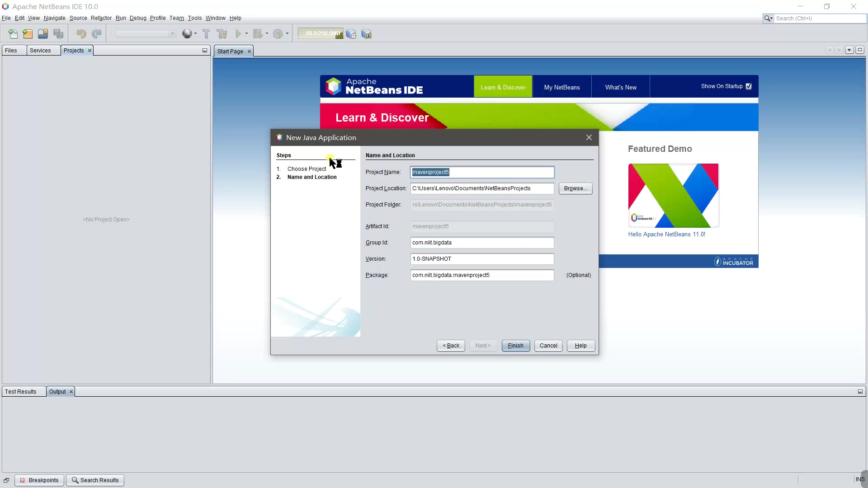
Task: Click the Open Project toolbar icon
Action: 43,34
